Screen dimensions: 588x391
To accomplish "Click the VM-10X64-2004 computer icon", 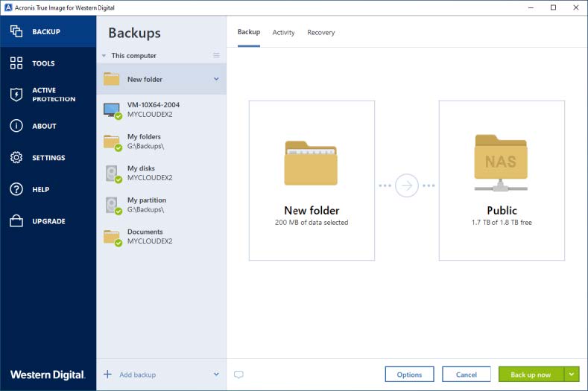I will [x=112, y=110].
